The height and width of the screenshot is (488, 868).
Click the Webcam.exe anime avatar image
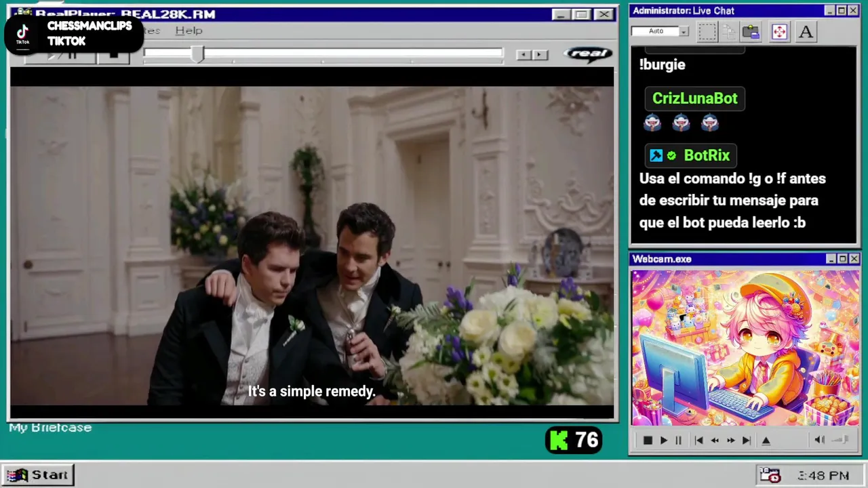click(x=745, y=348)
